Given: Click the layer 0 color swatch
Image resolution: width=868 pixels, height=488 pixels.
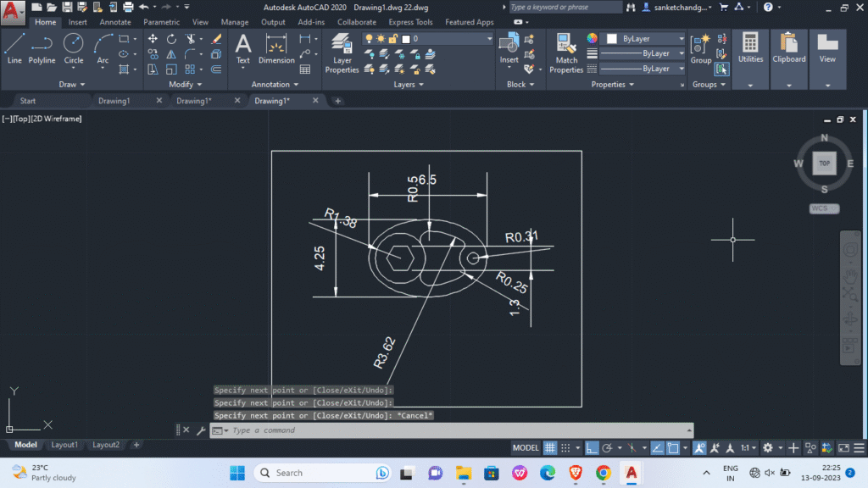Looking at the screenshot, I should pos(406,39).
